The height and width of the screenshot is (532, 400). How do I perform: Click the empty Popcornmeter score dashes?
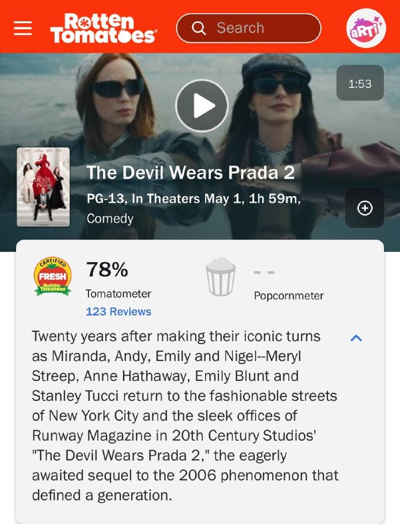pyautogui.click(x=264, y=272)
